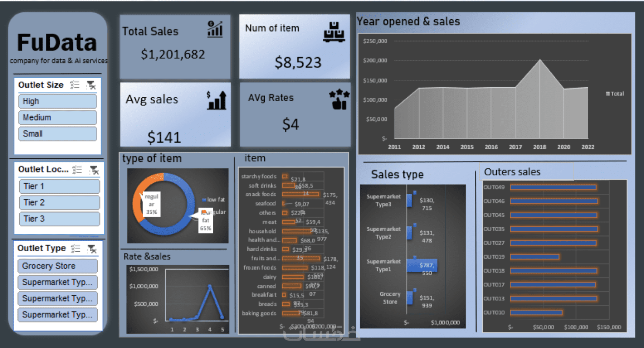Select the short OUT019 sales bar
Image resolution: width=644 pixels, height=348 pixels.
[535, 257]
